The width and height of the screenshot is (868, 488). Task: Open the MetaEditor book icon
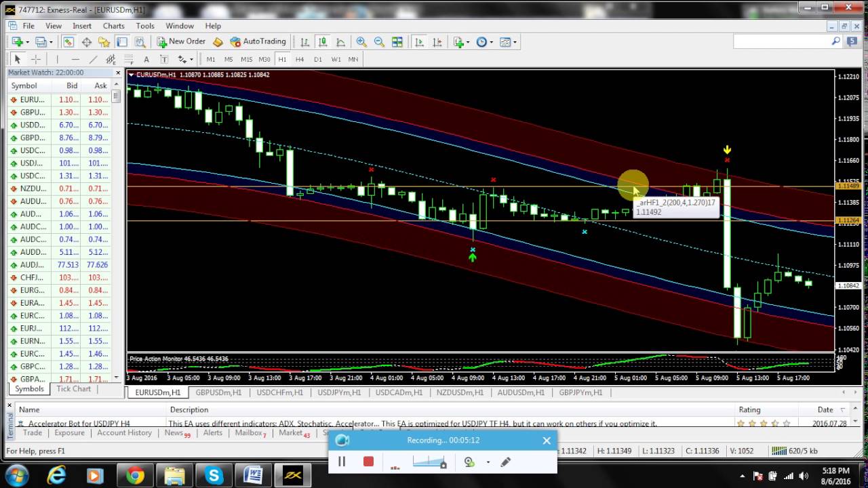218,42
